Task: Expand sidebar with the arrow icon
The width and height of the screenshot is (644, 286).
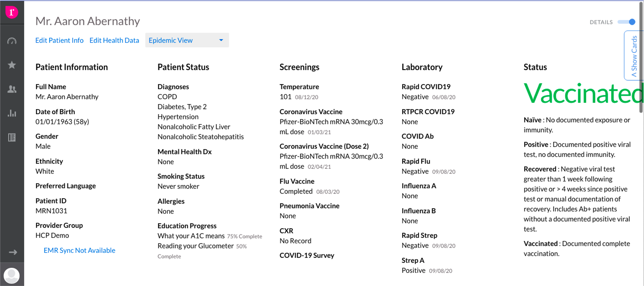Action: [x=13, y=252]
